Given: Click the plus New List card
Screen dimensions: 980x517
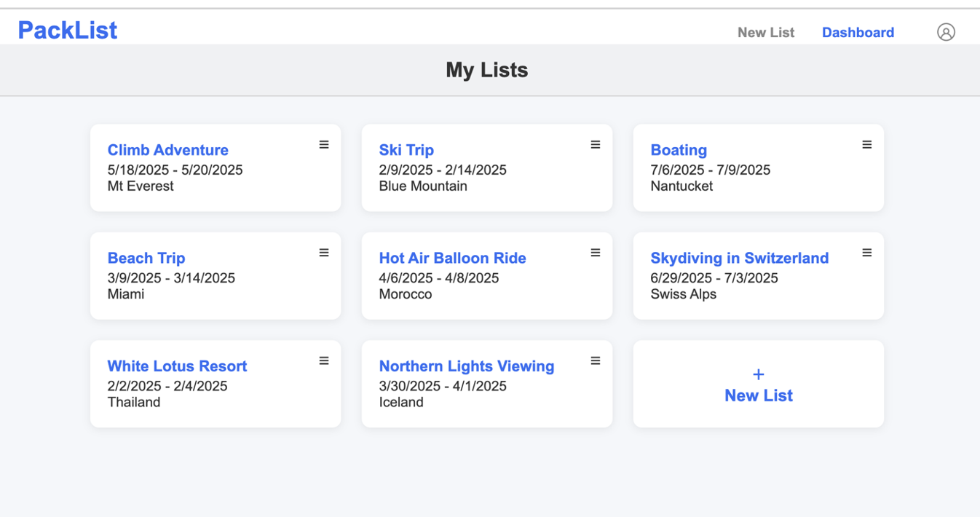Looking at the screenshot, I should [x=759, y=384].
